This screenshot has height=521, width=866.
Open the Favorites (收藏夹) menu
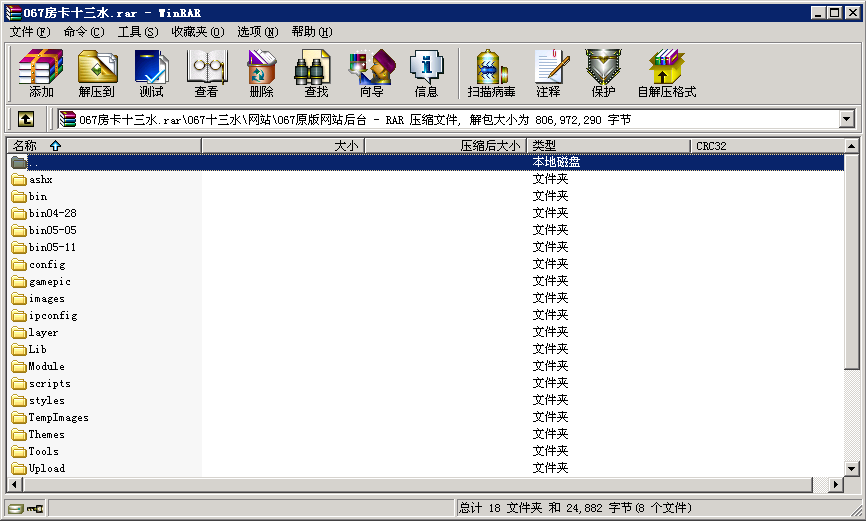click(x=197, y=32)
